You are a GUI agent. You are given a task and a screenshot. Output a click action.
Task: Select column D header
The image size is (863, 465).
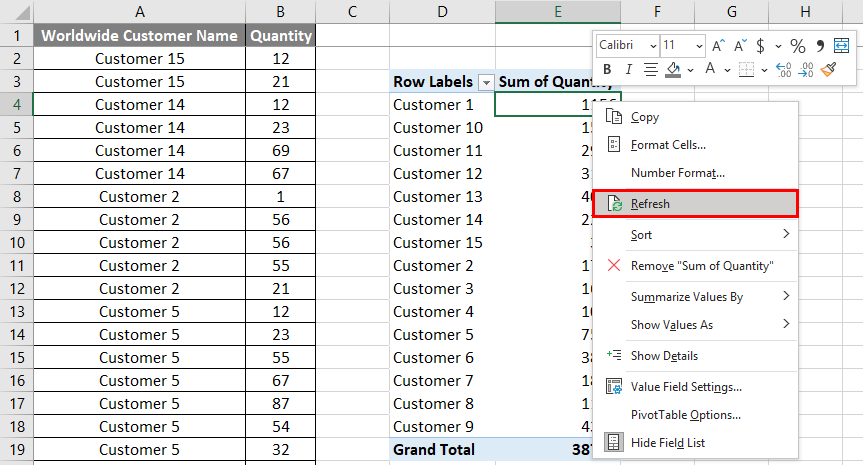pyautogui.click(x=442, y=12)
